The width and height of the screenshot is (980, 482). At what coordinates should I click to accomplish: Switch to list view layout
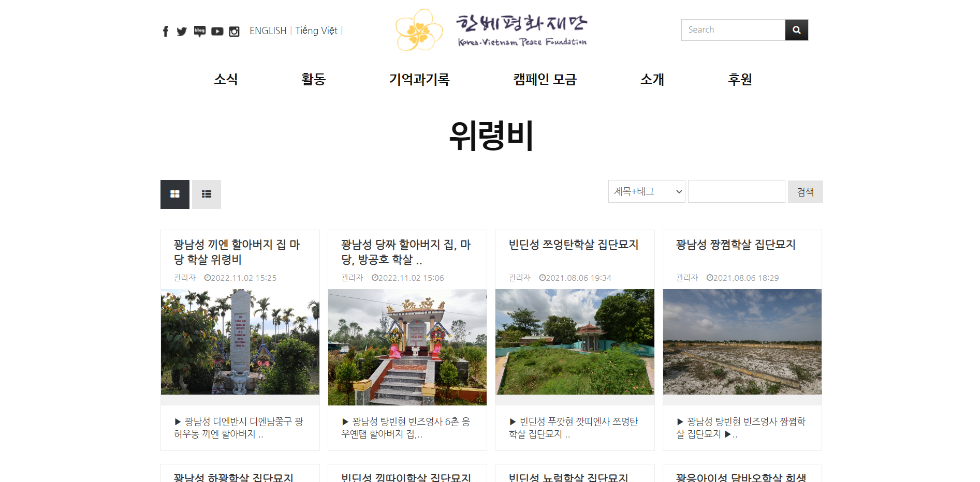point(207,194)
